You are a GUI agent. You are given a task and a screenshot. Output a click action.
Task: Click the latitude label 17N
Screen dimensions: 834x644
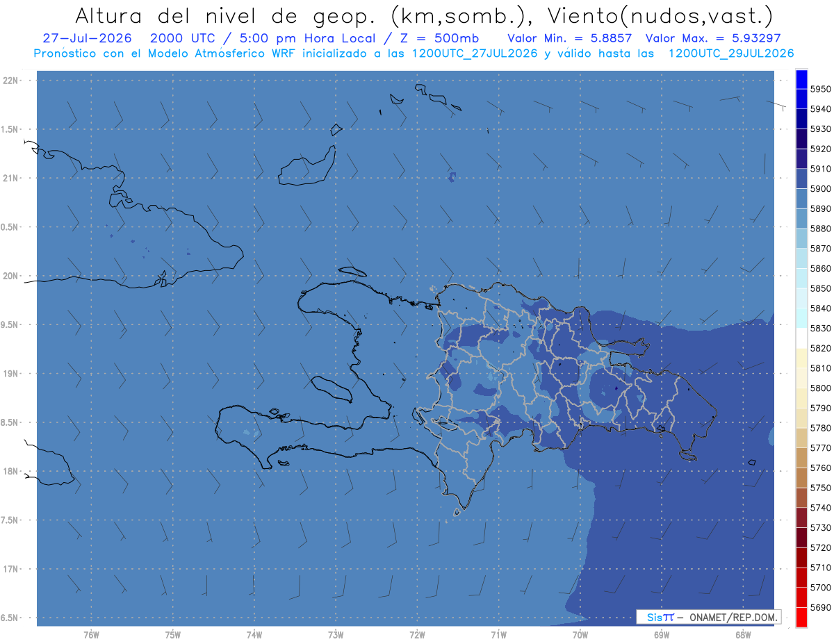12,569
